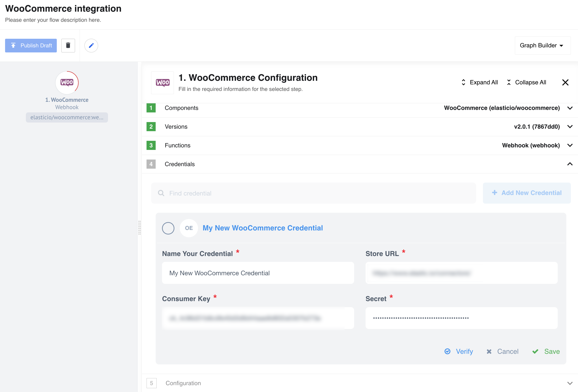Click the Consumer Key input field
The height and width of the screenshot is (392, 578).
258,318
